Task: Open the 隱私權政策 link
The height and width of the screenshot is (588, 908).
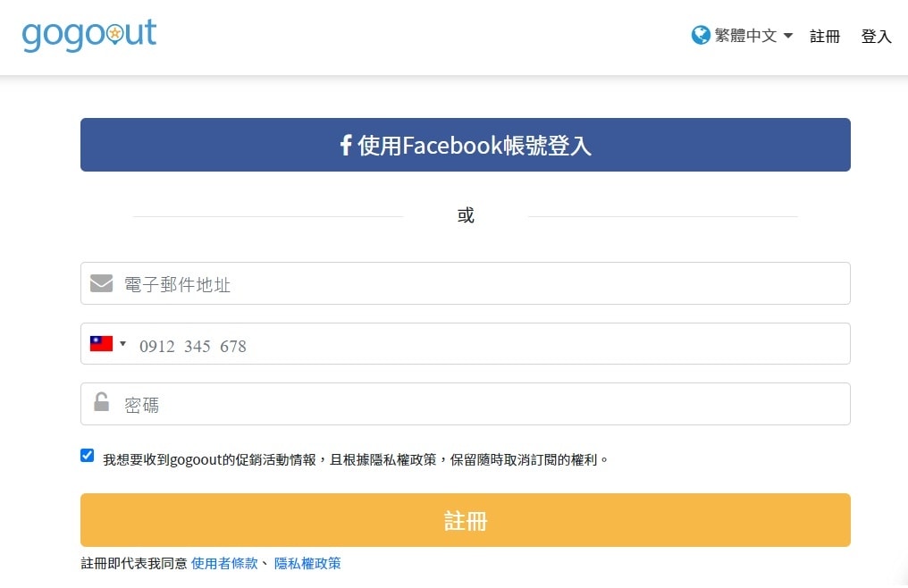Action: pos(307,563)
